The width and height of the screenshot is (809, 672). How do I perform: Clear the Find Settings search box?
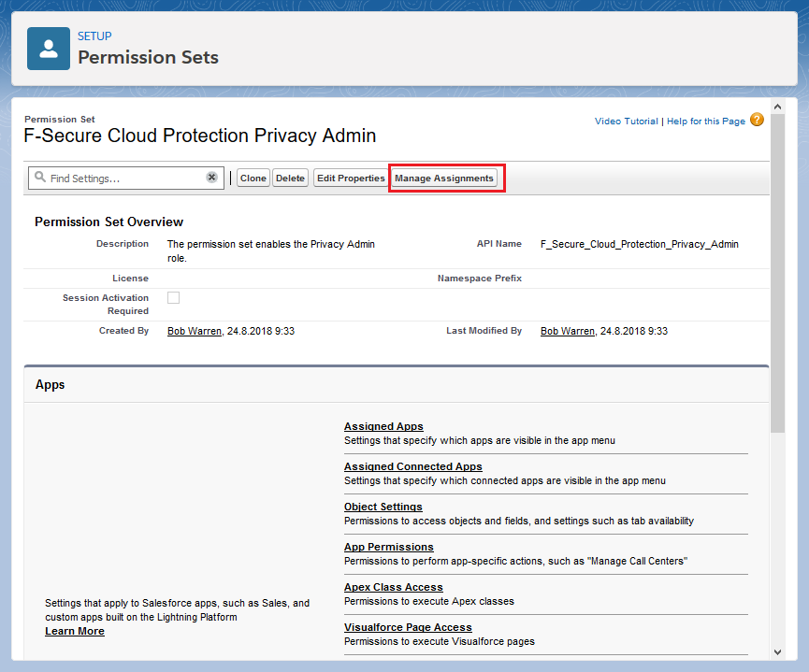tap(211, 178)
